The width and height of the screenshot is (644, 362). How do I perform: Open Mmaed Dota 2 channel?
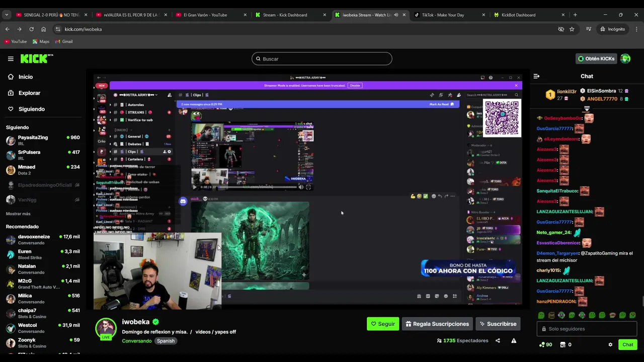pos(43,170)
